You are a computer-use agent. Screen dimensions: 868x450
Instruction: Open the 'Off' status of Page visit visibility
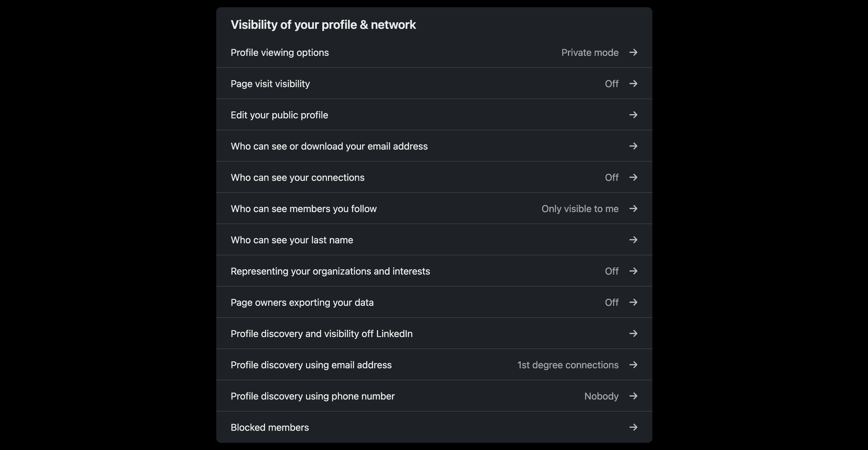pos(611,84)
